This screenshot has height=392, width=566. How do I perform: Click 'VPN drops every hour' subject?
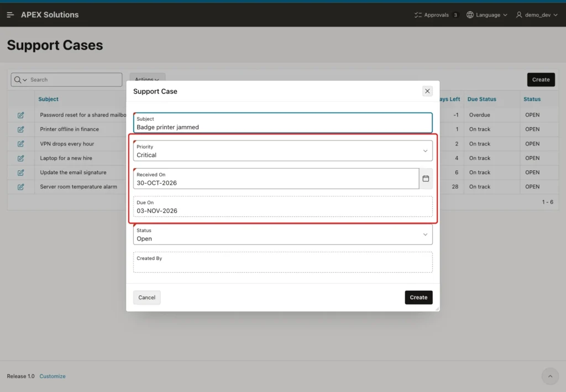67,144
